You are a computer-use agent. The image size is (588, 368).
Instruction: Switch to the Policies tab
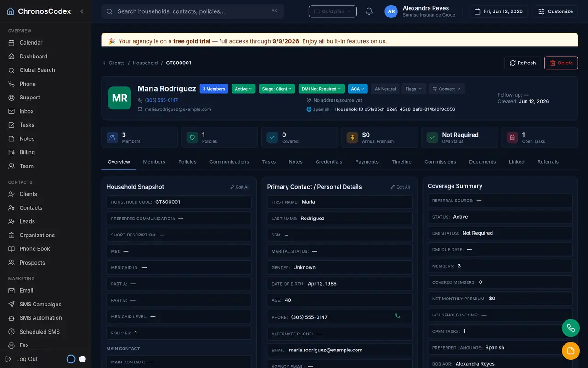(x=187, y=162)
